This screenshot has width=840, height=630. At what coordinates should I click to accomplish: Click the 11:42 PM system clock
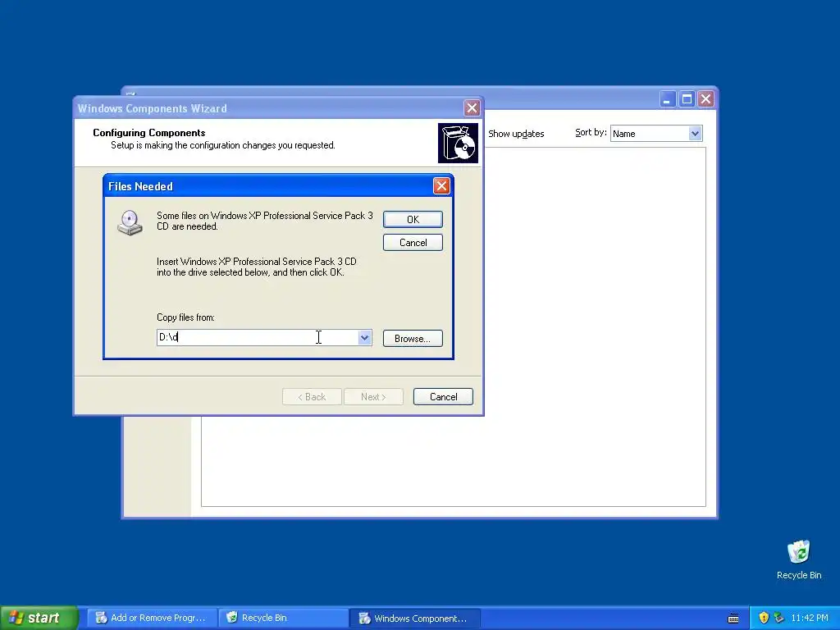pyautogui.click(x=809, y=618)
